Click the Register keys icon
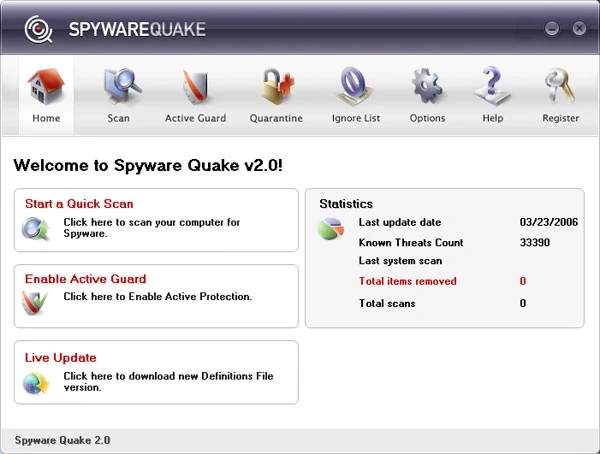Image resolution: width=600 pixels, height=454 pixels. pos(560,86)
